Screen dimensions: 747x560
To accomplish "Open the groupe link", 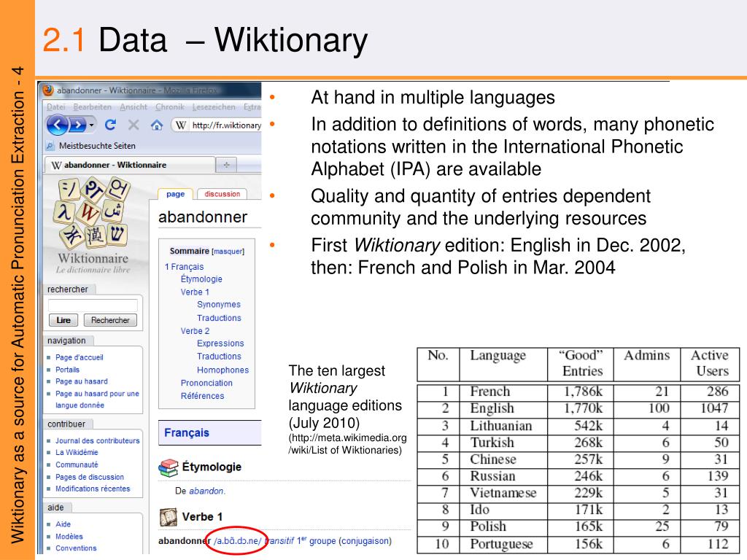I will tap(322, 541).
